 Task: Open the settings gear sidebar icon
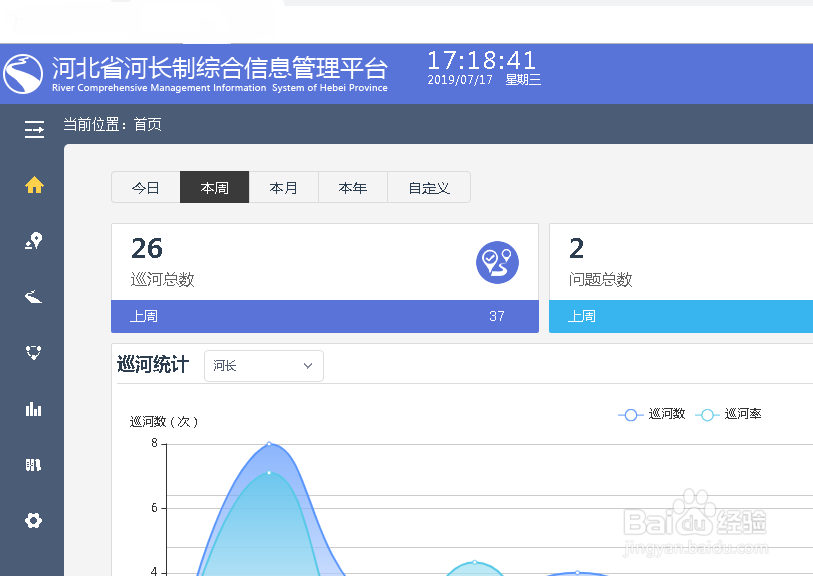[x=34, y=520]
